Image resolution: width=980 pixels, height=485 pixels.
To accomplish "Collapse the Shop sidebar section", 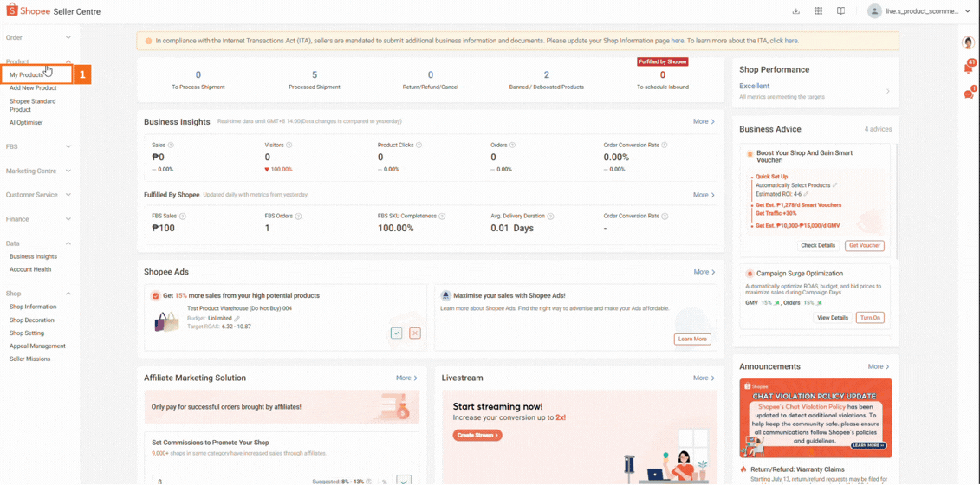I will pos(68,294).
